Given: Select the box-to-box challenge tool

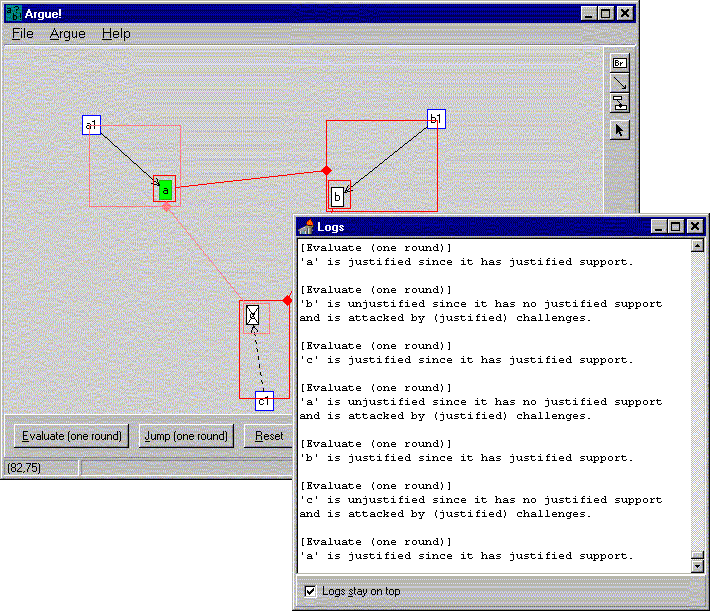Looking at the screenshot, I should click(x=619, y=102).
